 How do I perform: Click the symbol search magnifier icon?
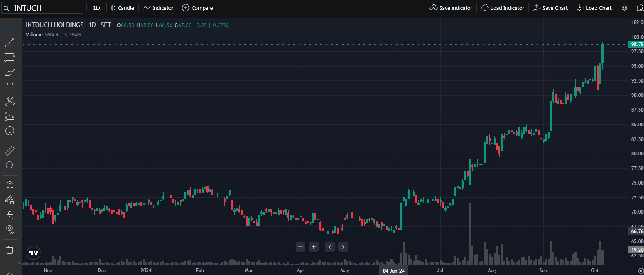[6, 8]
